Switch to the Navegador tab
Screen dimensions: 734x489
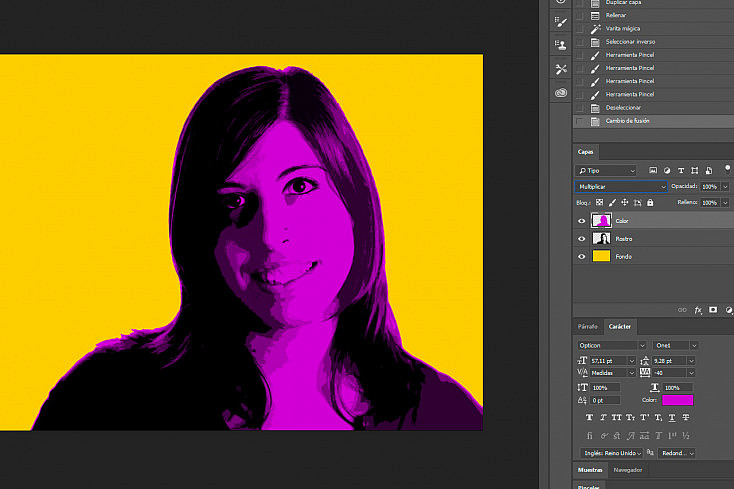628,470
